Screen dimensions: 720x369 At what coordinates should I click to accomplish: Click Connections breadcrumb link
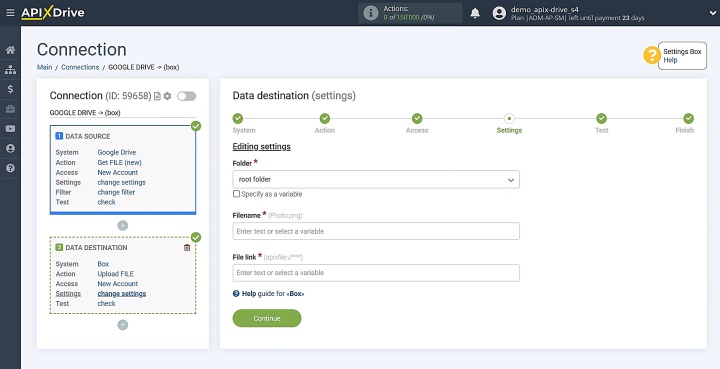click(x=80, y=67)
